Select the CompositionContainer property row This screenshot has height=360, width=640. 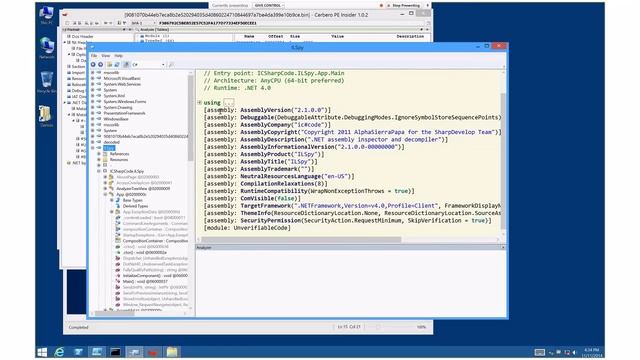[x=156, y=241]
